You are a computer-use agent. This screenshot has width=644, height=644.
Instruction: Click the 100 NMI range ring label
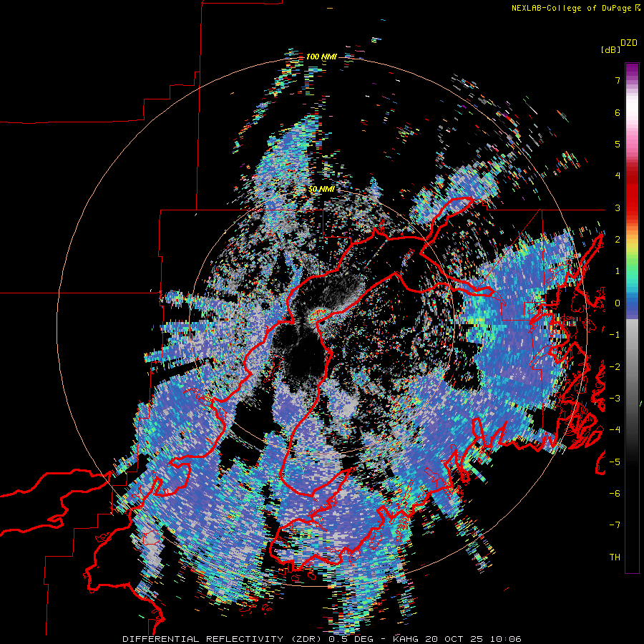tap(321, 57)
